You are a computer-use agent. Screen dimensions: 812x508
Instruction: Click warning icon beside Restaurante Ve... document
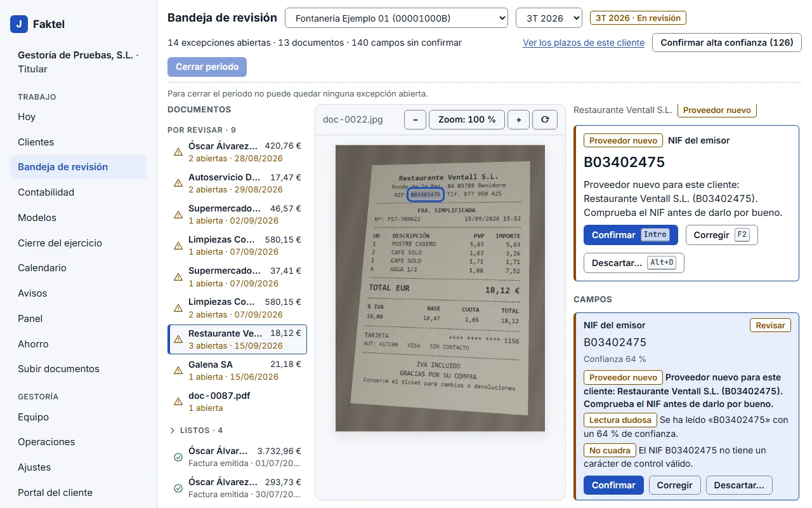[178, 339]
